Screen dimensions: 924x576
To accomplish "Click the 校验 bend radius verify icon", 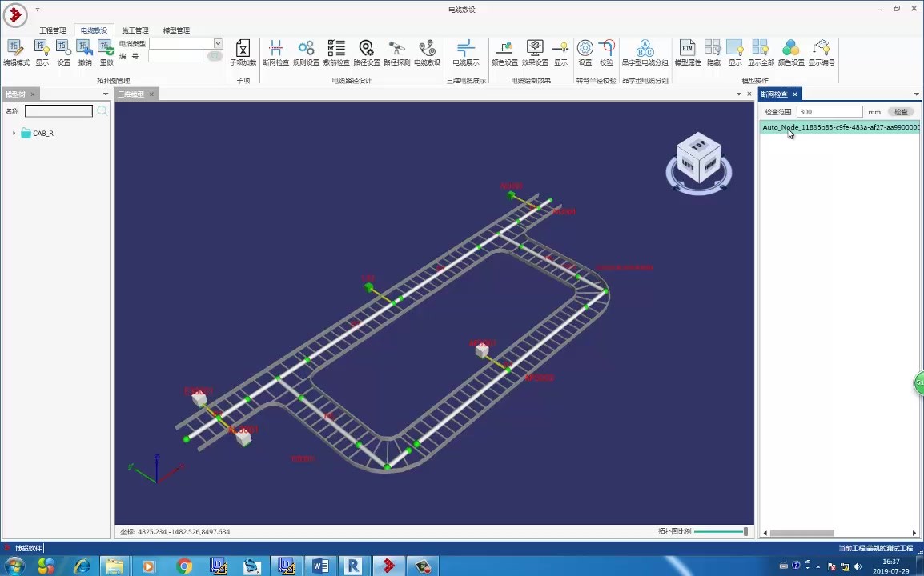I will (606, 53).
